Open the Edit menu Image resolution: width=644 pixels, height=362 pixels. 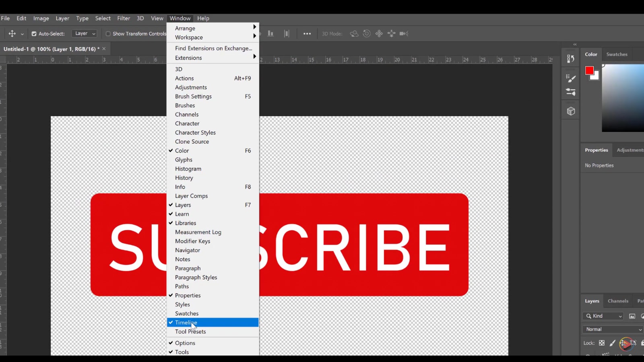point(21,19)
